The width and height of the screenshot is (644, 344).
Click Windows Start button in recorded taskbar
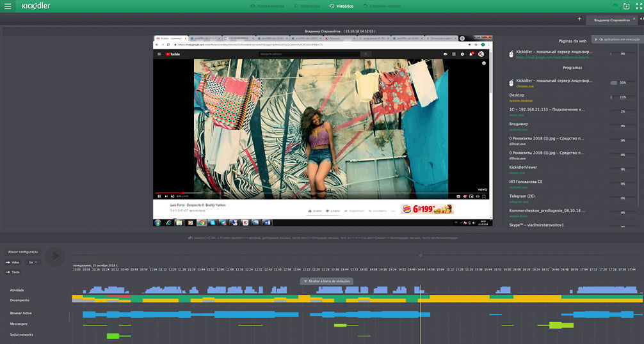coord(157,223)
